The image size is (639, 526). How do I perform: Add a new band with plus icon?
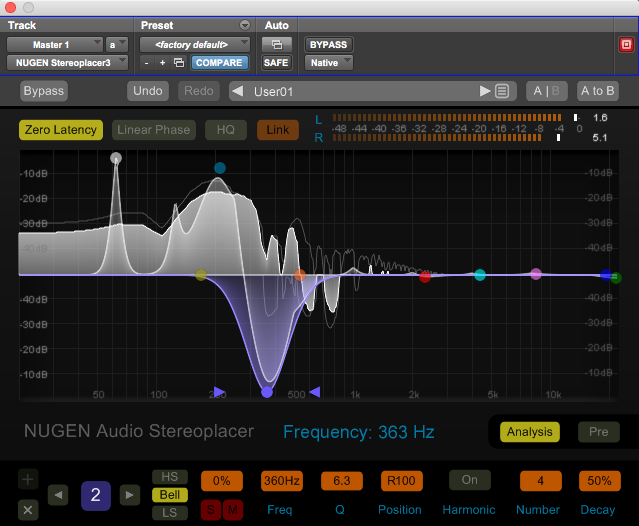click(28, 479)
